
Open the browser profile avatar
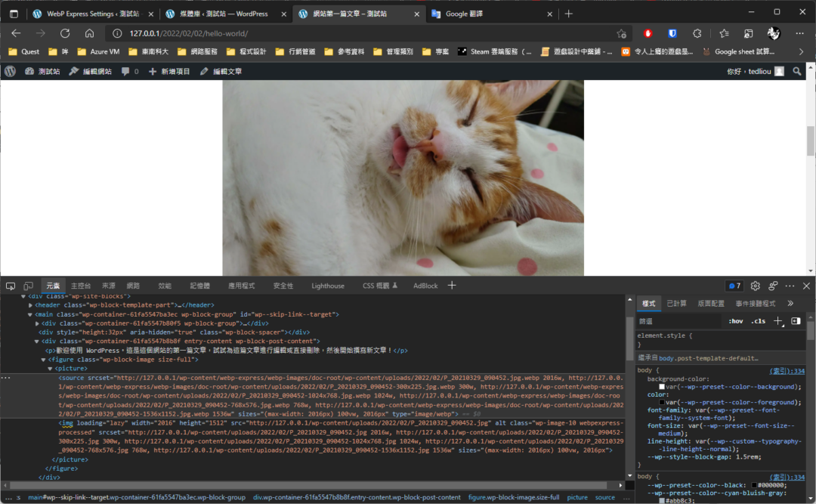pos(774,33)
